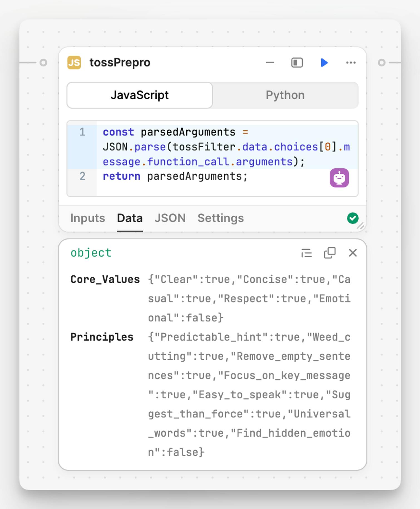Switch to the JSON tab
The width and height of the screenshot is (420, 509).
170,218
